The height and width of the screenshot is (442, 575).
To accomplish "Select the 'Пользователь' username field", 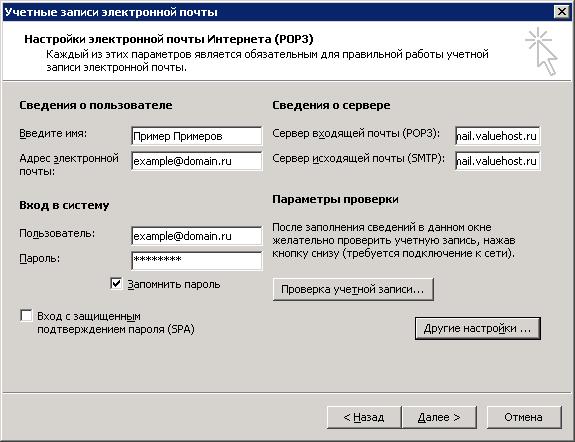I will 197,236.
